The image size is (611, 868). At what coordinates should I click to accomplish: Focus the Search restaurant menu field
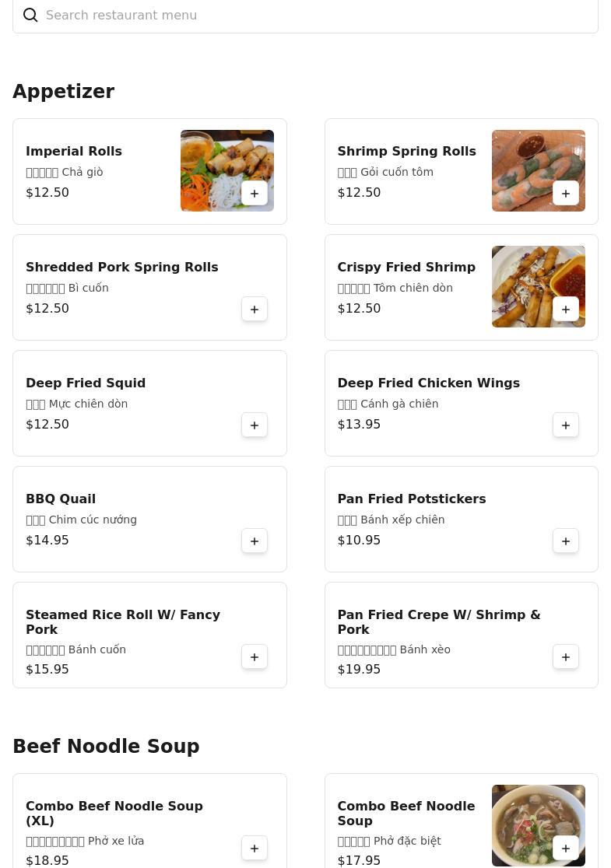click(311, 16)
